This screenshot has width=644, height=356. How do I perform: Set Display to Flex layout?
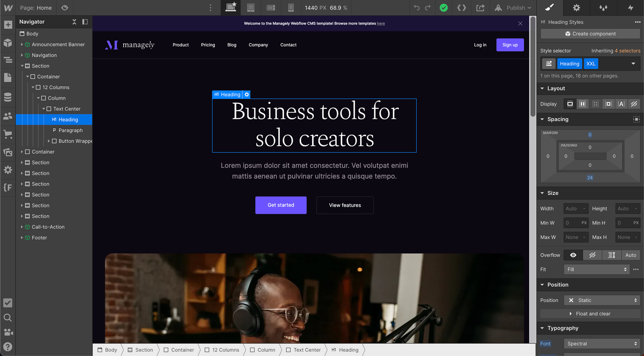coord(583,104)
